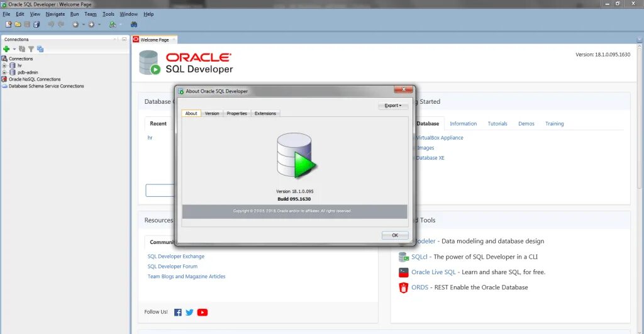Click the Forward navigation arrow icon

click(x=91, y=25)
